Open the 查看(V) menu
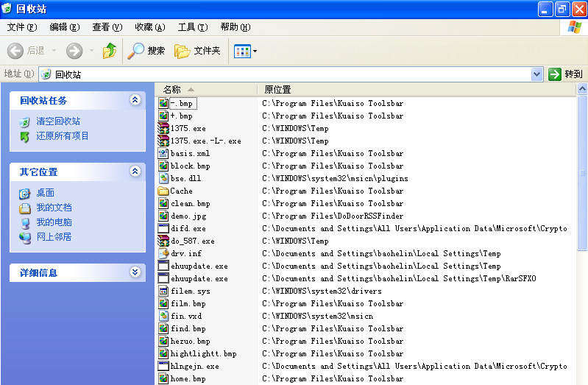This screenshot has height=385, width=588. [107, 27]
